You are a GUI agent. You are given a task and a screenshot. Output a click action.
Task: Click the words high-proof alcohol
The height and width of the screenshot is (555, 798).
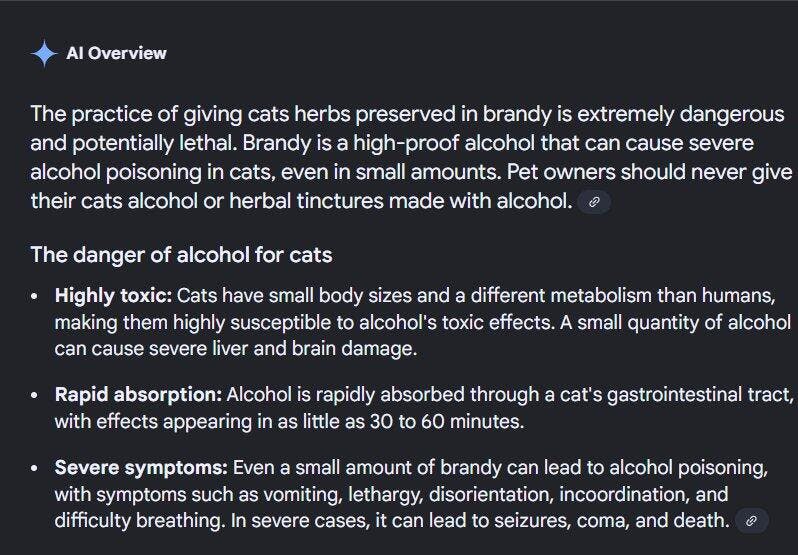[444, 143]
